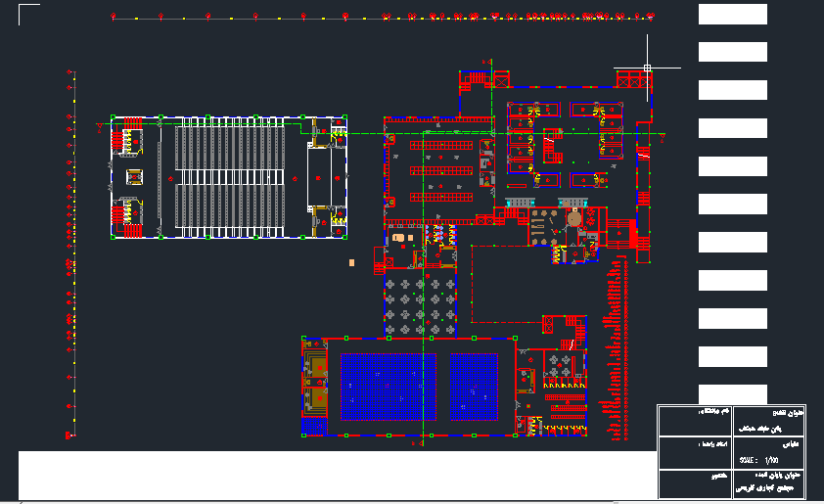This screenshot has height=504, width=824.
Task: Select the dining area table grid
Action: coord(420,306)
